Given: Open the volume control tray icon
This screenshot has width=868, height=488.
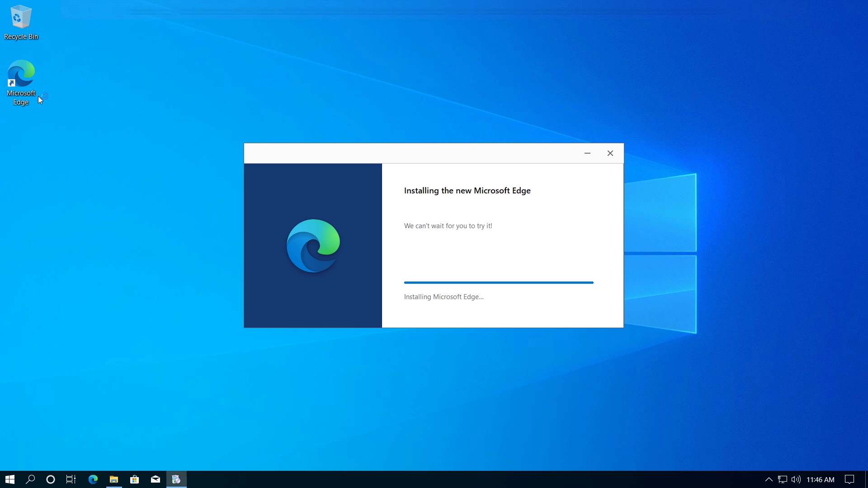Looking at the screenshot, I should pyautogui.click(x=796, y=479).
